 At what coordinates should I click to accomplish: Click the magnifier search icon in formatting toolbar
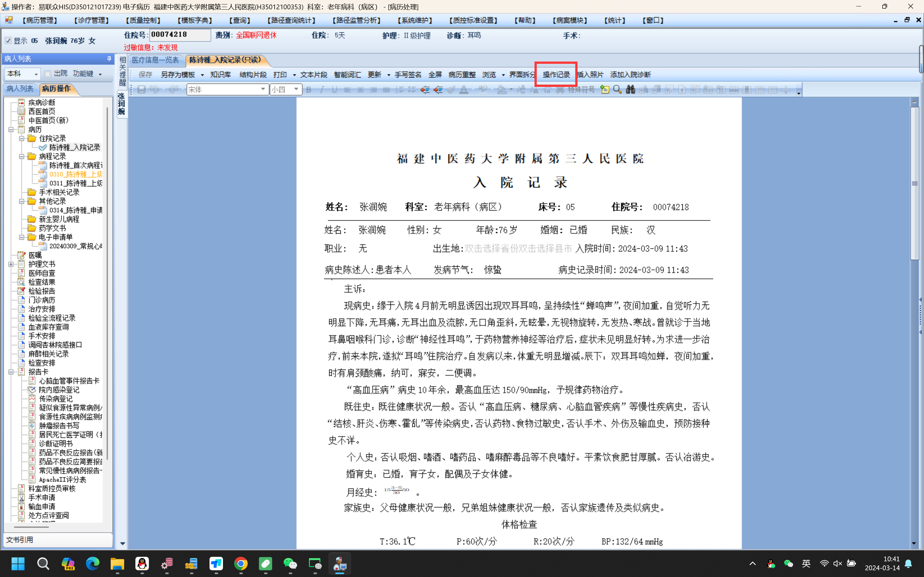(617, 90)
